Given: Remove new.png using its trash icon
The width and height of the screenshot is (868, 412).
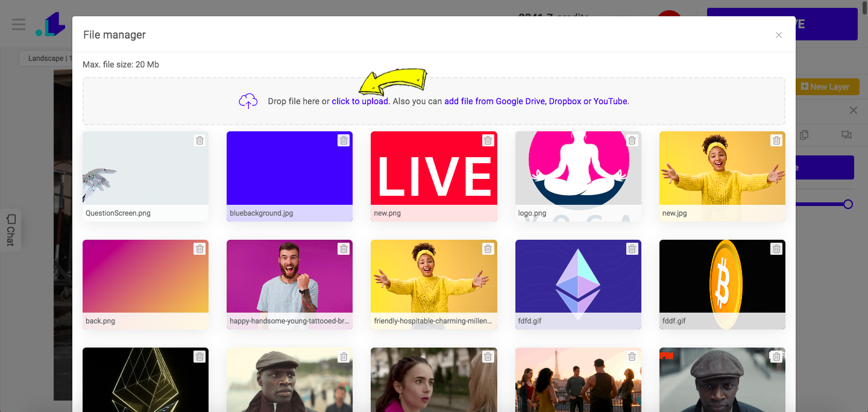Looking at the screenshot, I should coord(488,140).
